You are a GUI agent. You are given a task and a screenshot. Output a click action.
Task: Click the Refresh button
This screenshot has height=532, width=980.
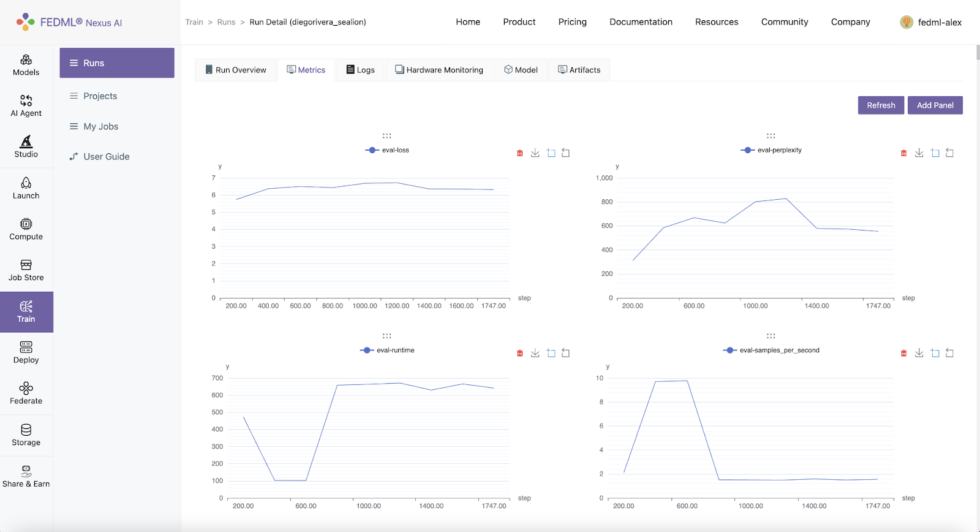point(881,105)
